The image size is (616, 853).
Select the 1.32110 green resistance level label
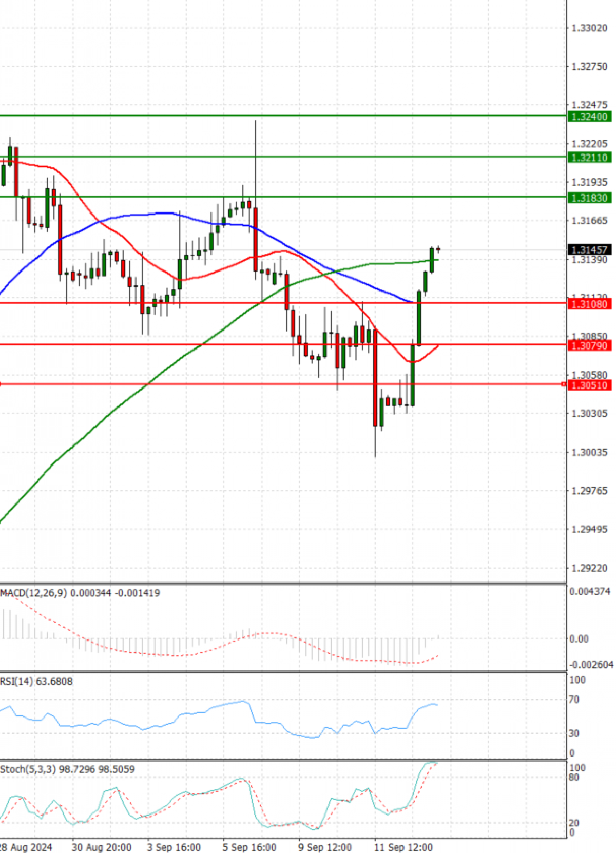pos(589,158)
